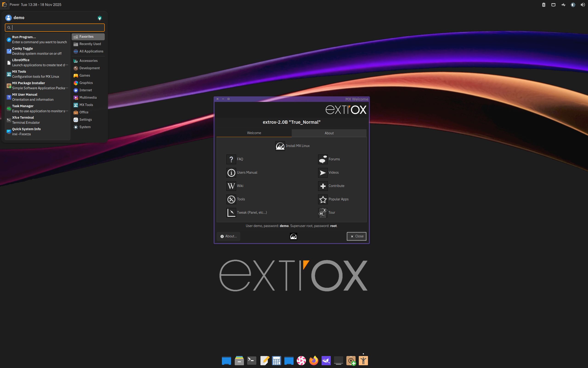The width and height of the screenshot is (588, 368).
Task: Launch Conky Toggle from favorites
Action: [x=37, y=51]
